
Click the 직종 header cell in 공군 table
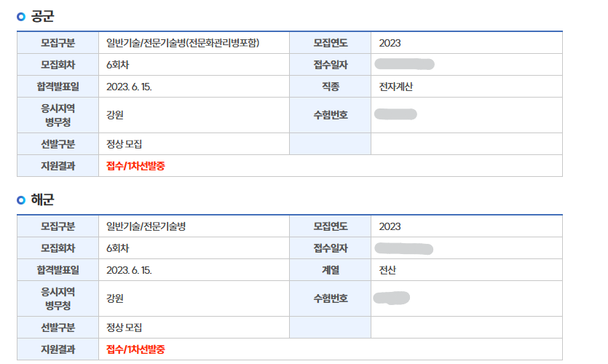tap(331, 87)
